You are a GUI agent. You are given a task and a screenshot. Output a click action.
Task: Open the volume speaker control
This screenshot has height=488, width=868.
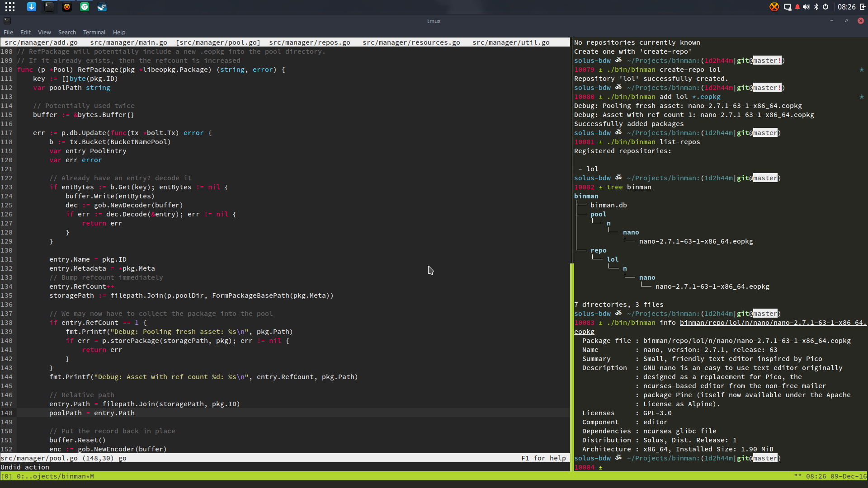[807, 7]
